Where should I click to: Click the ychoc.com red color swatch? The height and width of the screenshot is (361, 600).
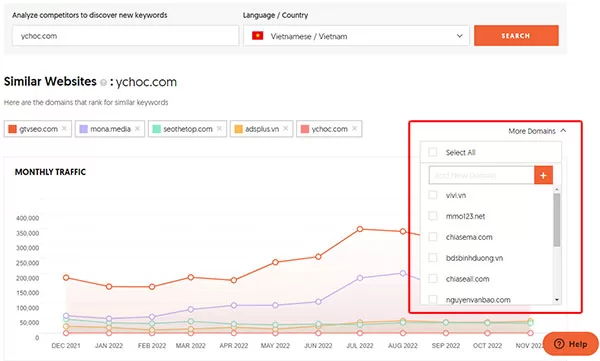(305, 129)
